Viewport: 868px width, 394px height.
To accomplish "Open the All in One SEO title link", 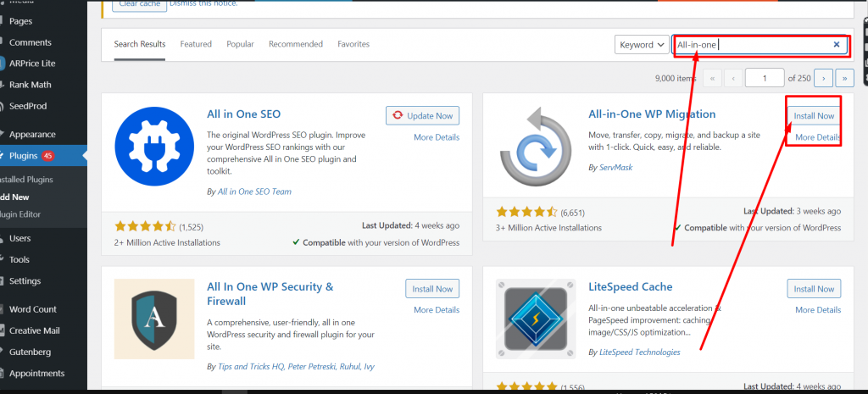I will 243,114.
